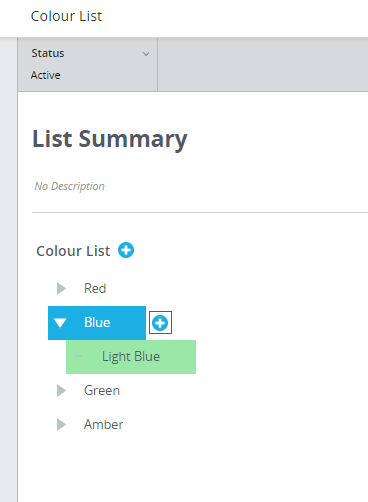Select the Amber list item
This screenshot has height=502, width=368.
pyautogui.click(x=103, y=425)
